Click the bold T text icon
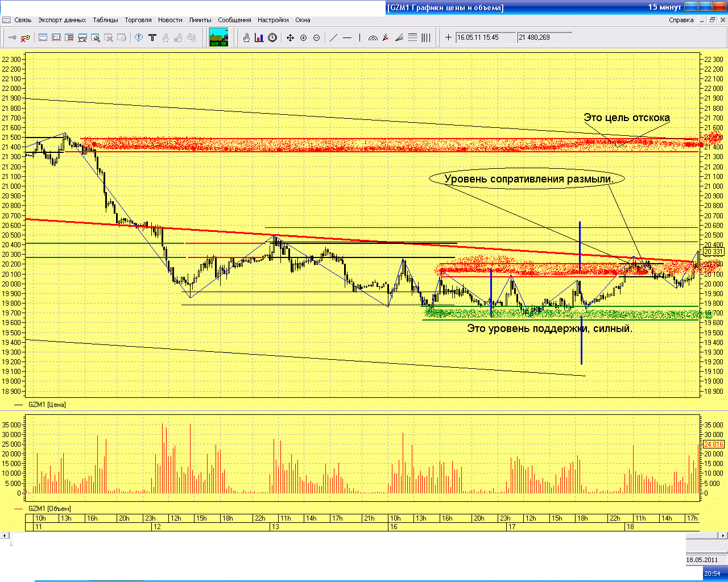The width and height of the screenshot is (728, 582). pos(152,38)
